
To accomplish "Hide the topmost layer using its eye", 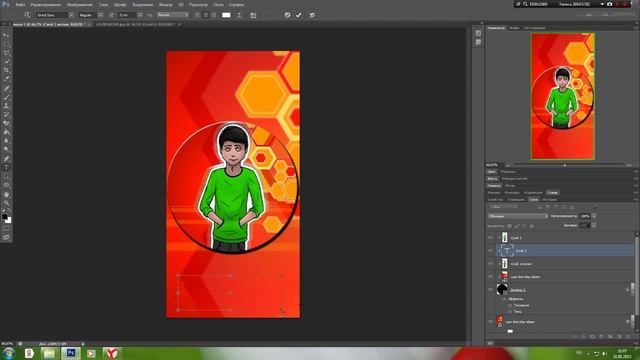I will tap(490, 238).
